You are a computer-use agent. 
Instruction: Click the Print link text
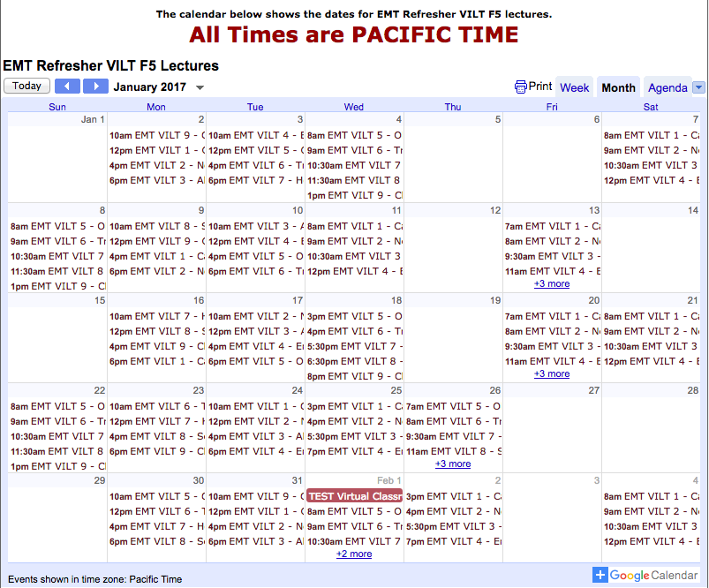tap(540, 87)
